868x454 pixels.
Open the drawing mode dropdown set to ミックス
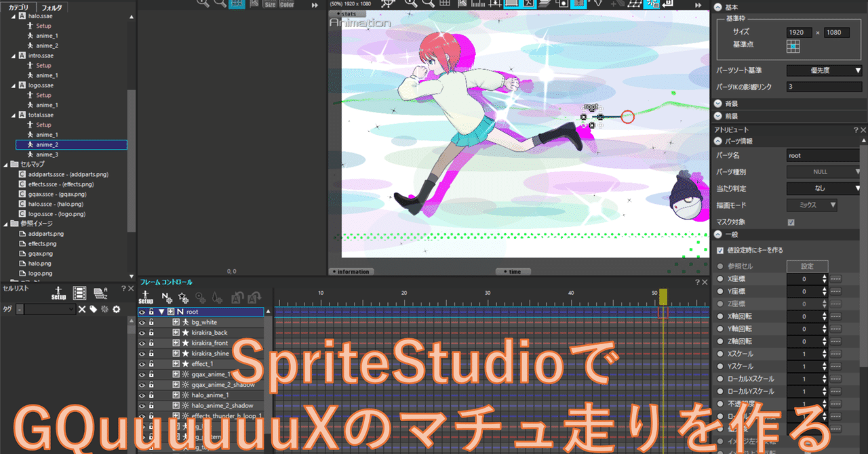812,205
